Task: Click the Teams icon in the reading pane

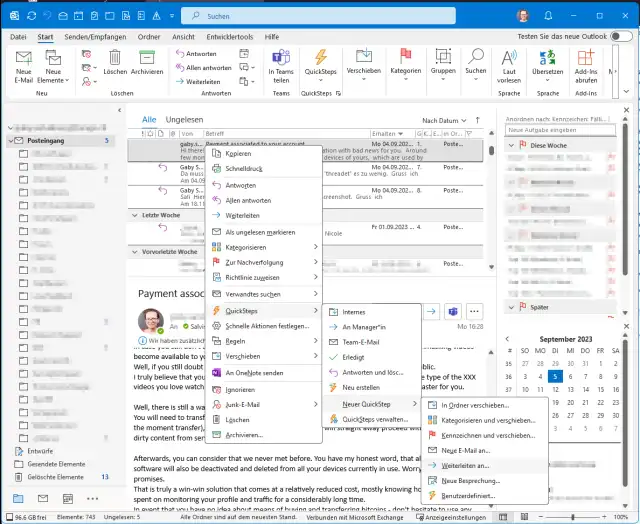Action: [453, 312]
